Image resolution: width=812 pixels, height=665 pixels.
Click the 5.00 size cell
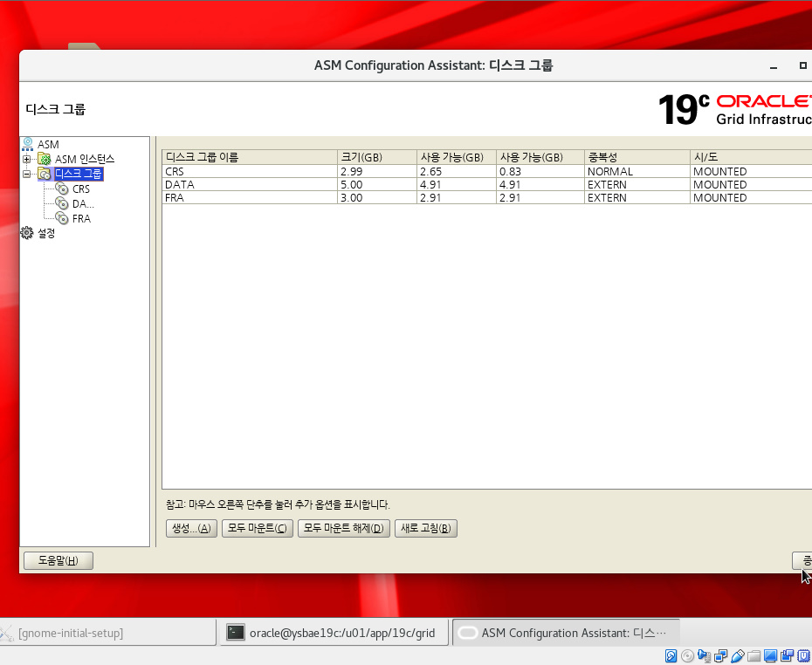(x=377, y=185)
